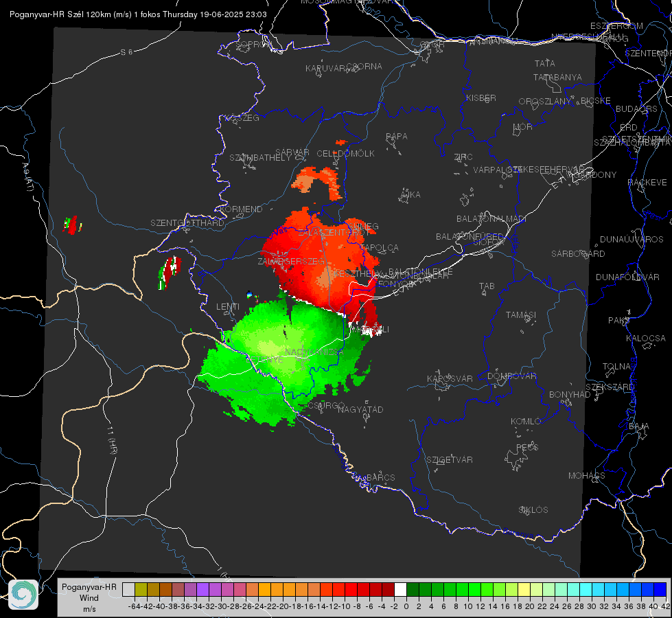This screenshot has width=672, height=618.
Task: Select the CELLDÖMÖLK label
Action: tap(345, 154)
